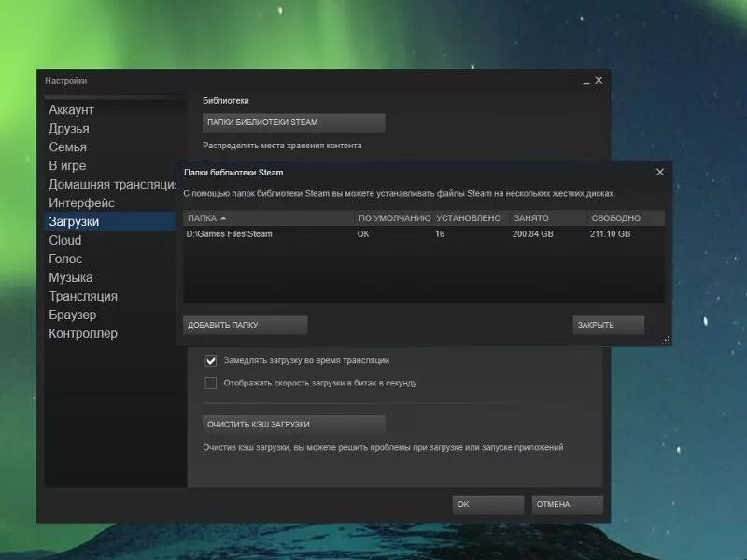Click the ОТМЕНА button
The image size is (747, 560).
coord(568,504)
